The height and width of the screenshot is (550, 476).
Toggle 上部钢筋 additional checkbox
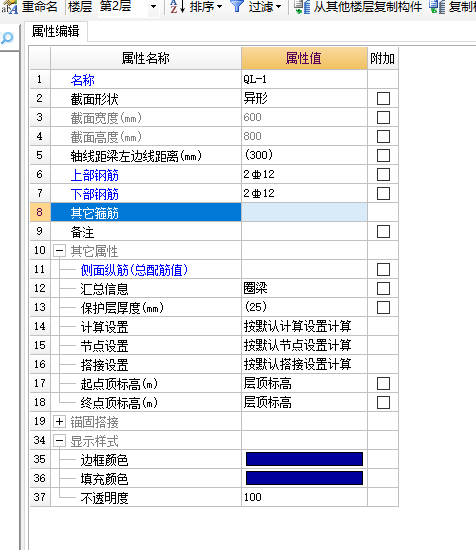(x=383, y=174)
